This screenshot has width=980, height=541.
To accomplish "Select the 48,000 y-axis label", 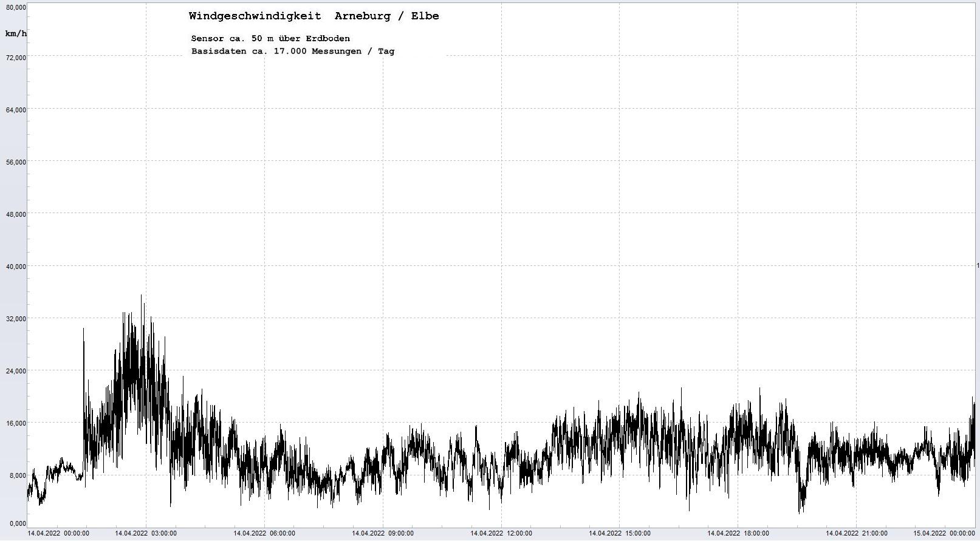I will pyautogui.click(x=16, y=214).
